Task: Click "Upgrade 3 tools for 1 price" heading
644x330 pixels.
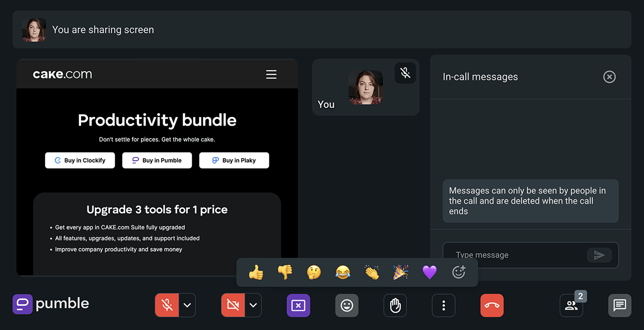Action: click(x=157, y=210)
